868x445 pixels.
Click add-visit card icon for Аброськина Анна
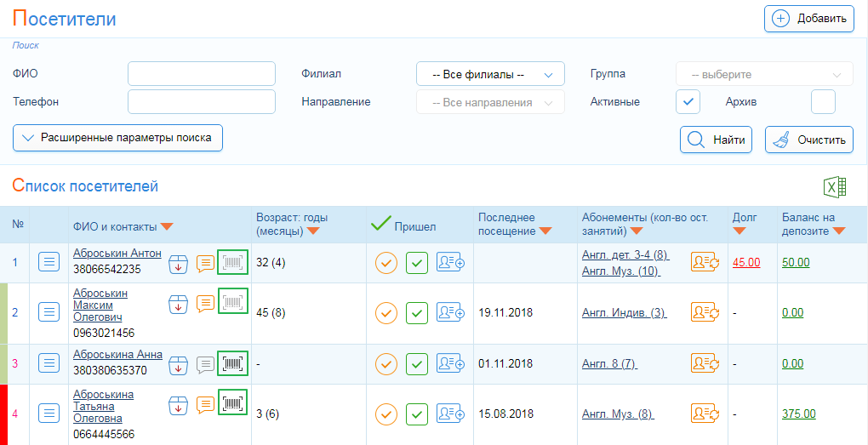(x=451, y=363)
